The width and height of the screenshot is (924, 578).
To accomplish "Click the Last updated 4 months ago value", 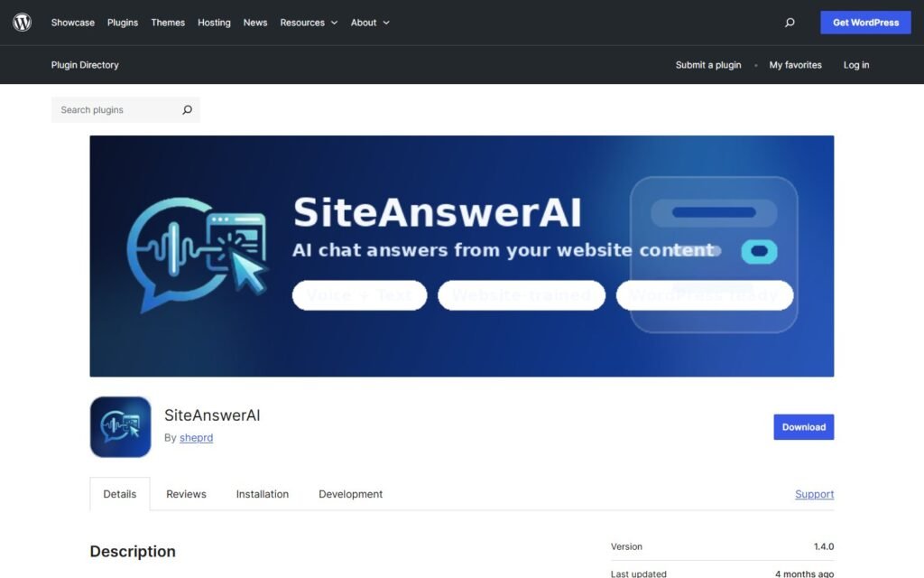I will coord(804,573).
